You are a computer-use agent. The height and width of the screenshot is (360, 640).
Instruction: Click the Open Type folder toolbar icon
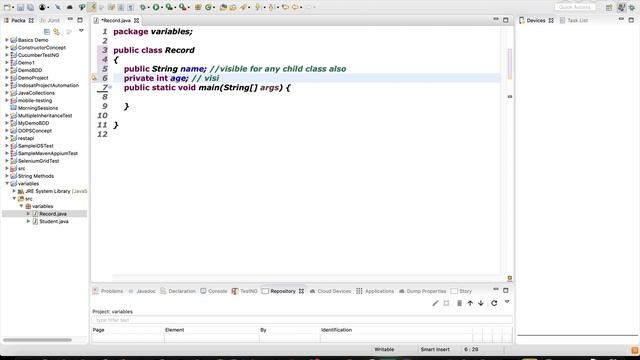223,7
